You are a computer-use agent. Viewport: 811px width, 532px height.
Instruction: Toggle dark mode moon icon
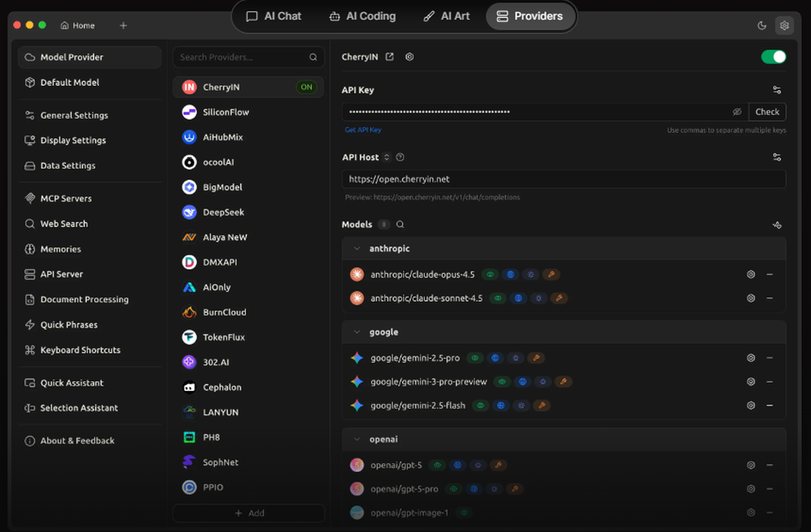click(762, 25)
